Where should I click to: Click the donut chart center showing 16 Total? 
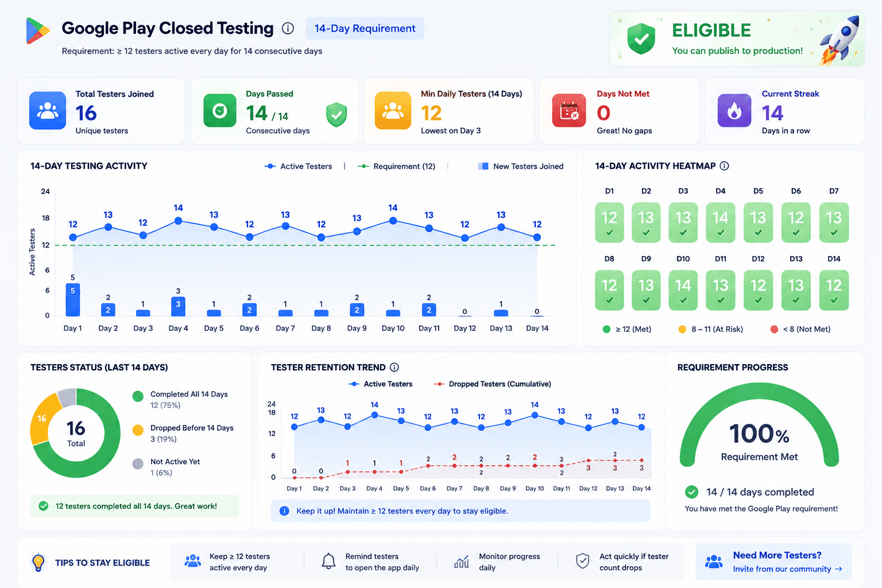tap(76, 433)
